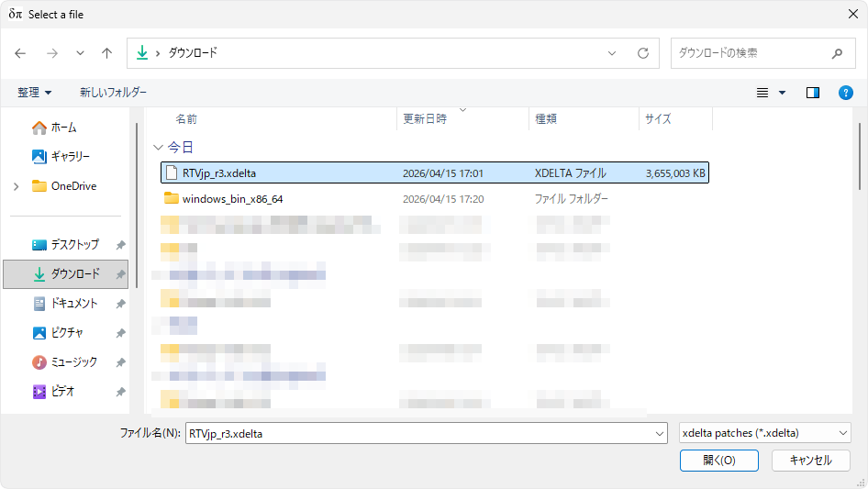Click 新しいフォルダー in toolbar
868x489 pixels.
113,93
